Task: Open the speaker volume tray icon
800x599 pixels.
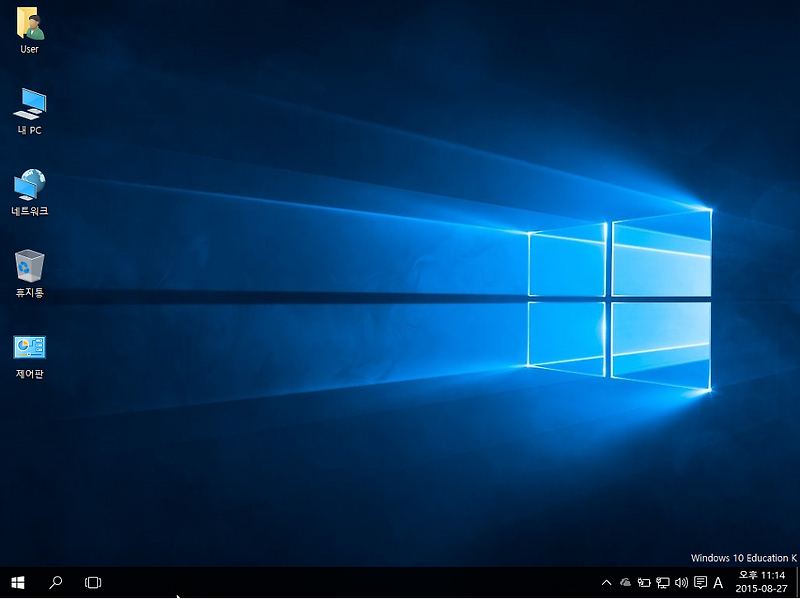Action: (681, 582)
